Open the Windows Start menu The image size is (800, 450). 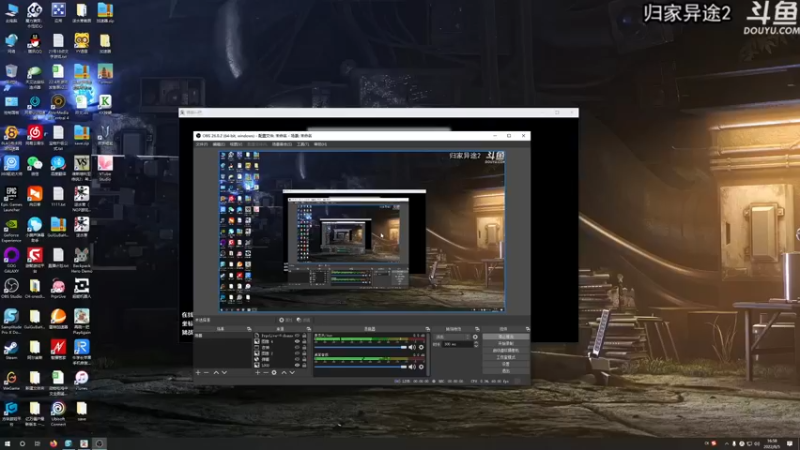[x=7, y=443]
